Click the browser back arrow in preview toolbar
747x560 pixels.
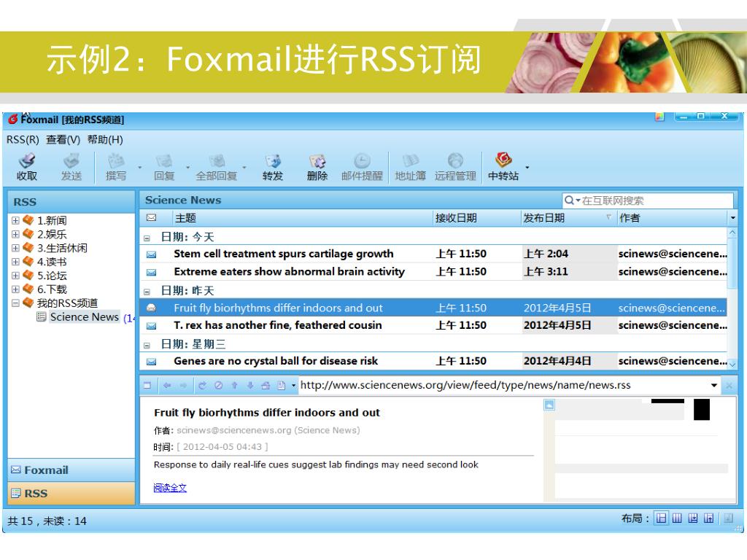(167, 386)
